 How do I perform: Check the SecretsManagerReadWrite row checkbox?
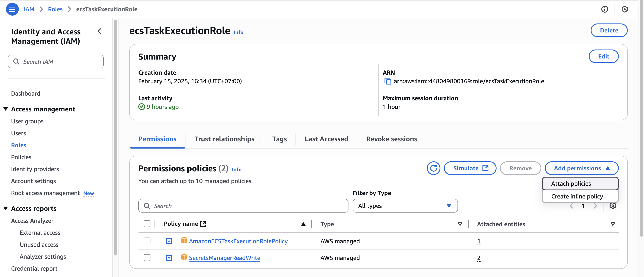point(147,258)
